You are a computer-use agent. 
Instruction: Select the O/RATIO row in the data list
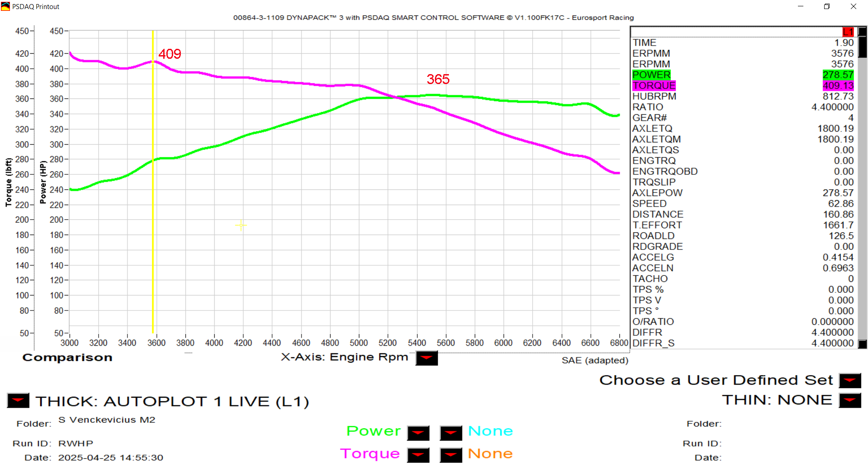(743, 322)
